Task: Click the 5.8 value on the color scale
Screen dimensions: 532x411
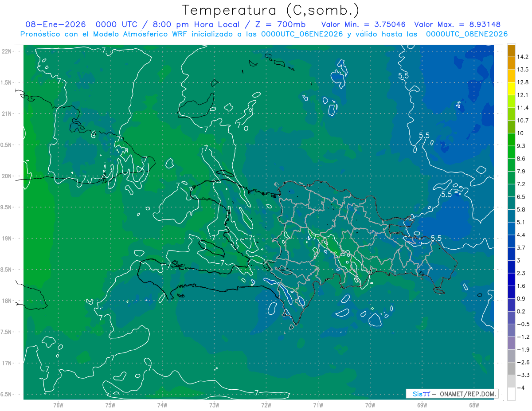Action: pyautogui.click(x=521, y=210)
